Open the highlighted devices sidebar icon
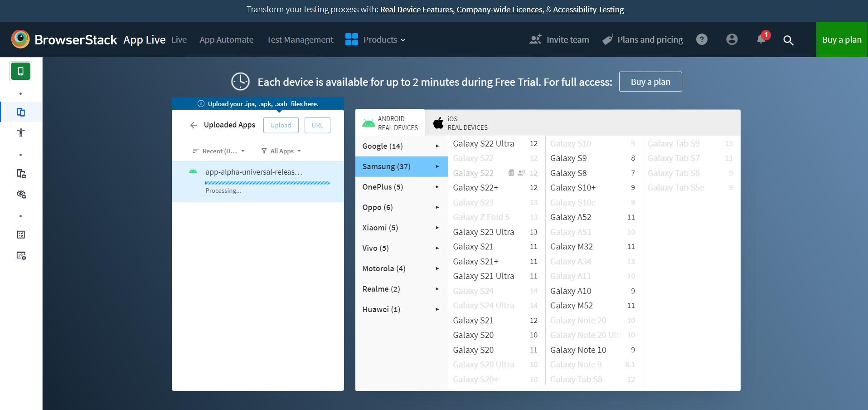868x410 pixels. tap(21, 112)
